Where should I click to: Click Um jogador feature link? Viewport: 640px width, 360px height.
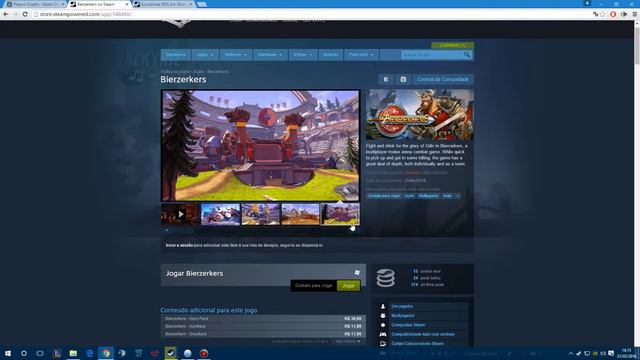point(402,306)
